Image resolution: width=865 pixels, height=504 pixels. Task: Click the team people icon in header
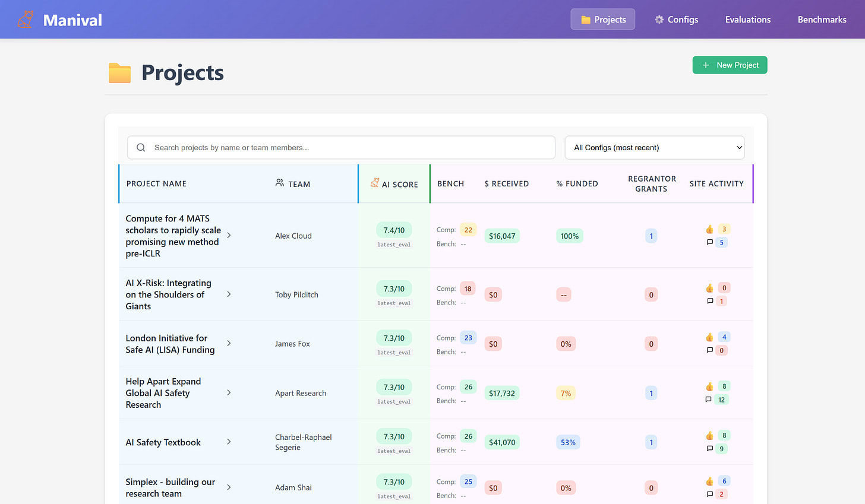tap(280, 183)
